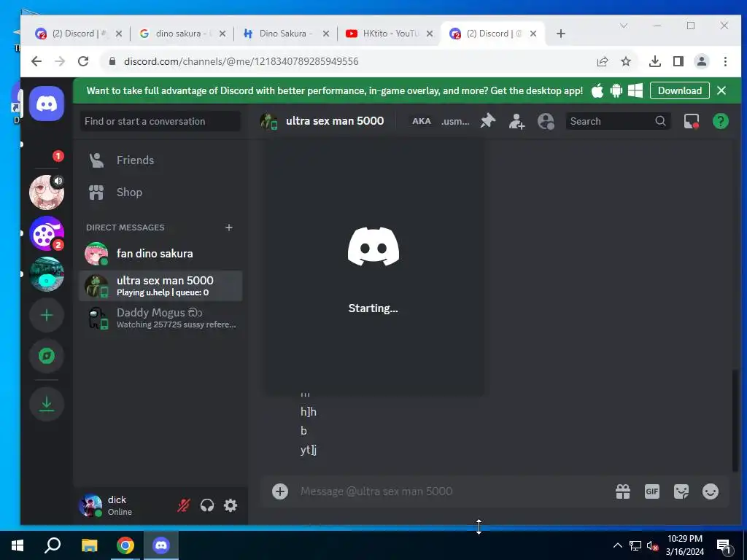This screenshot has height=560, width=747.
Task: Open Daddy Mogus direct message
Action: pyautogui.click(x=160, y=318)
